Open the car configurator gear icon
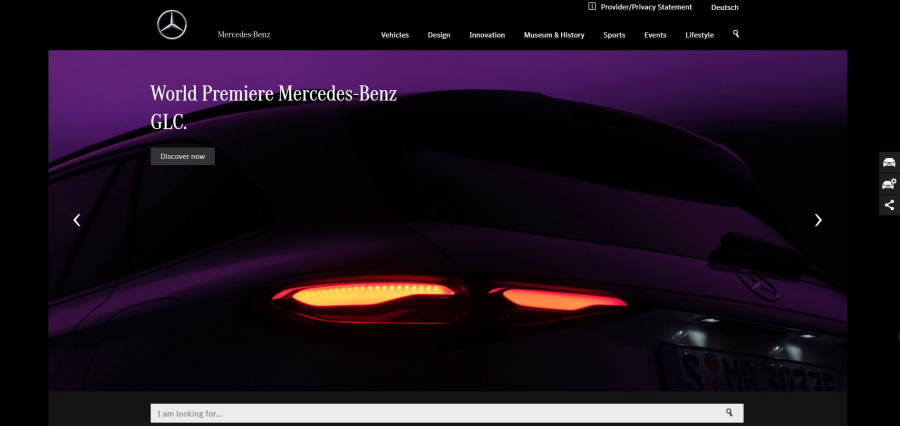This screenshot has height=426, width=900. pos(889,184)
